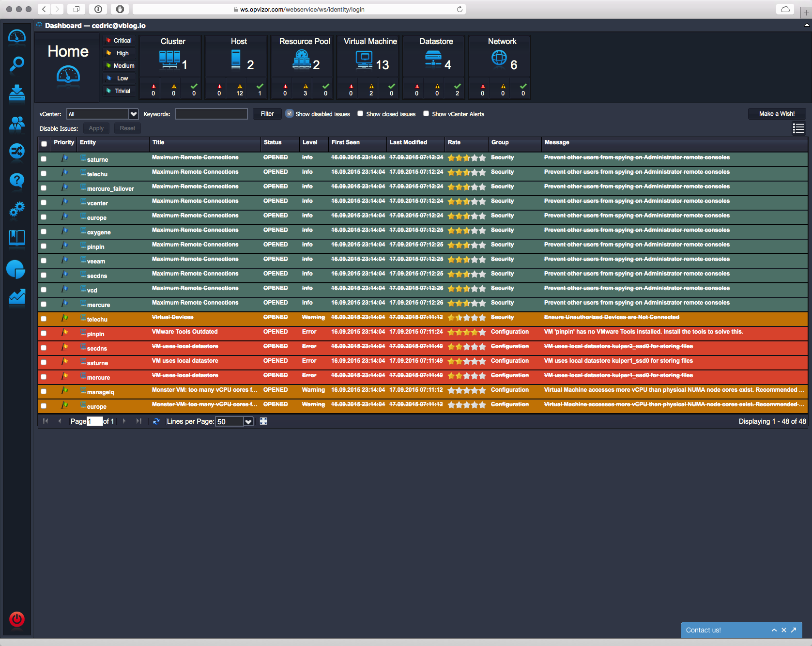Click the magnifier search icon in sidebar
The width and height of the screenshot is (812, 646).
click(x=17, y=63)
